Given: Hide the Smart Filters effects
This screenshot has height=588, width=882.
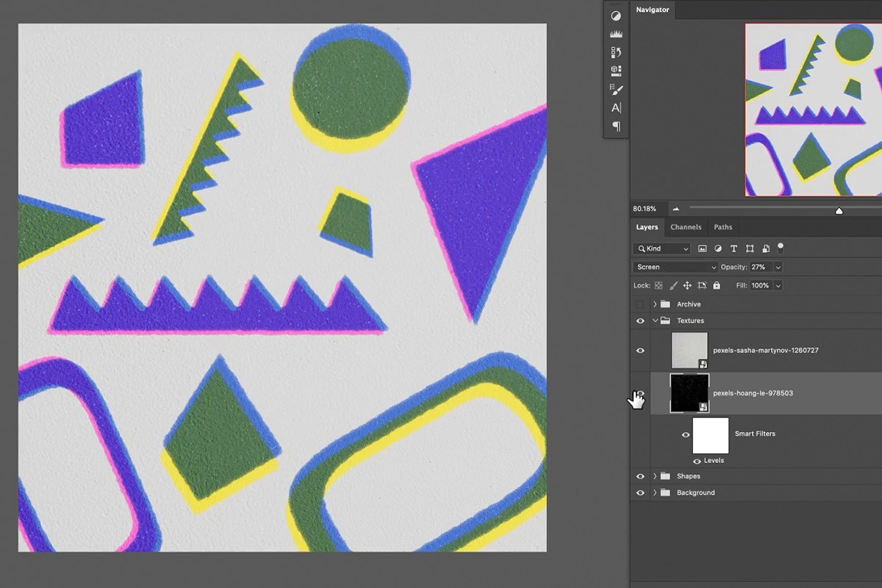Looking at the screenshot, I should [686, 434].
